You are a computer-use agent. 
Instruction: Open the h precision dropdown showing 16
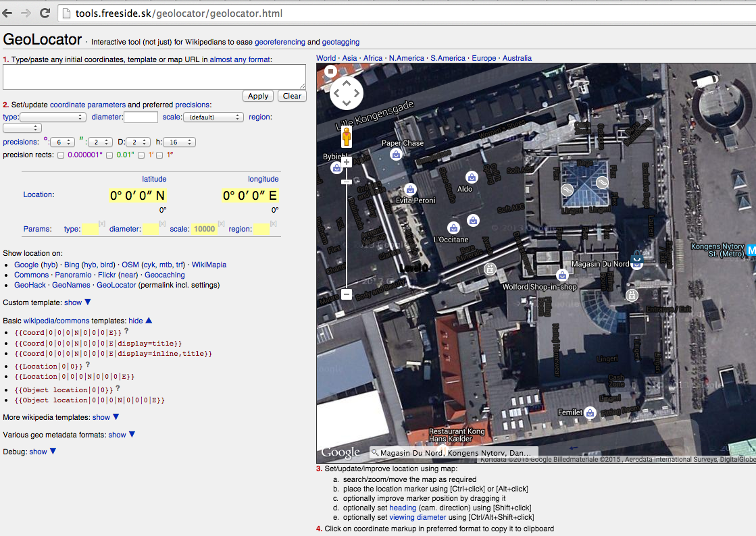coord(179,142)
